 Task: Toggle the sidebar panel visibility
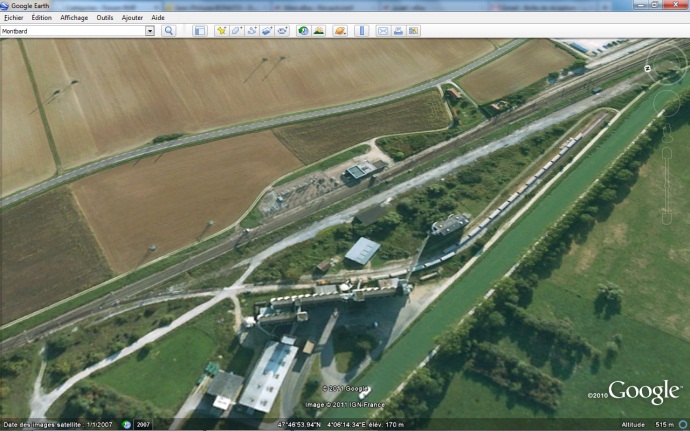(200, 31)
